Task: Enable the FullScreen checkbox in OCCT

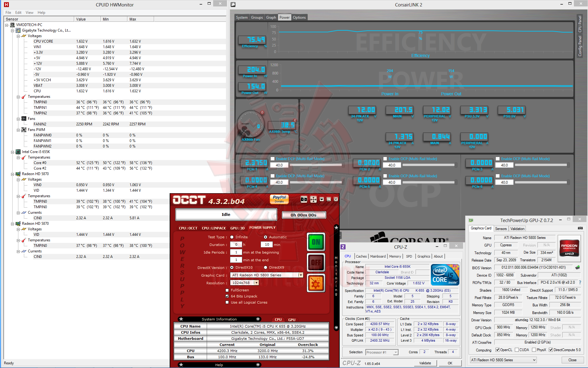Action: coord(227,290)
